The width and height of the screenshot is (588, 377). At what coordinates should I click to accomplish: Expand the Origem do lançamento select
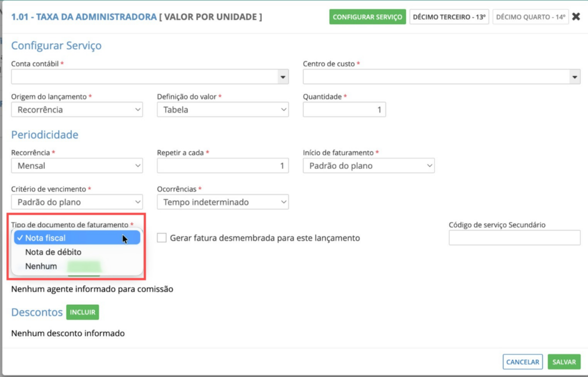[77, 109]
